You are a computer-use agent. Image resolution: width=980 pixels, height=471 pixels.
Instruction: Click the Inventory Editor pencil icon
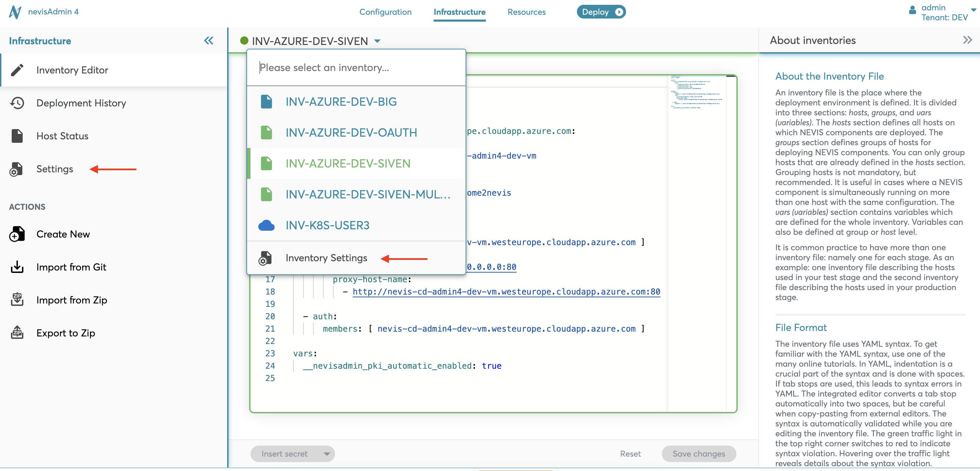[17, 70]
